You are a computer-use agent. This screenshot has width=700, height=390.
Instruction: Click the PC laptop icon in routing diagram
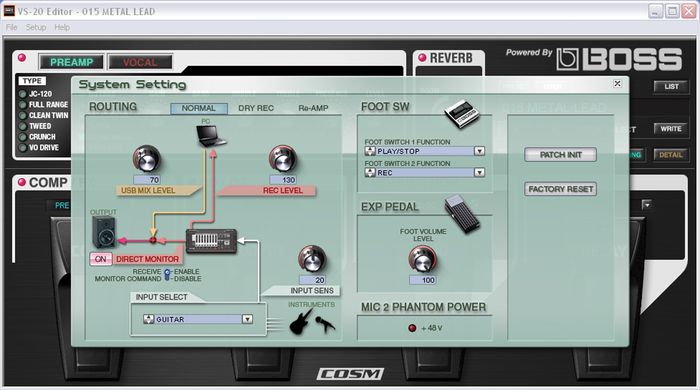[x=211, y=136]
